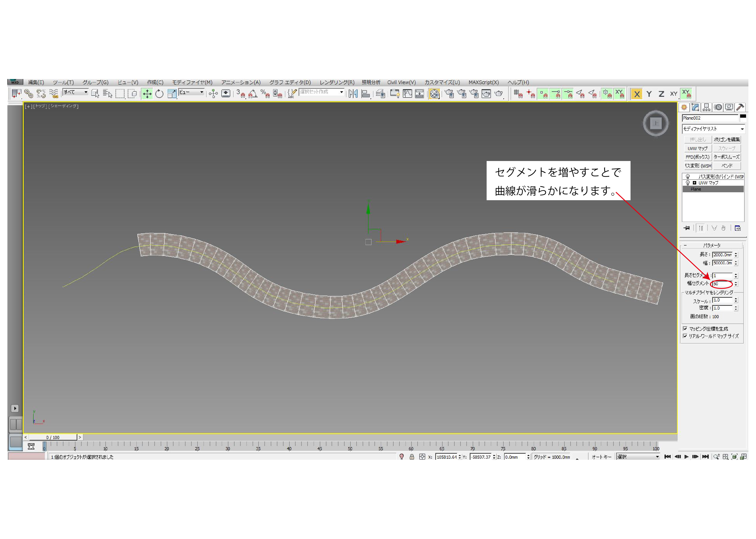Click the Mirror tool icon
756x539 pixels.
tap(353, 94)
